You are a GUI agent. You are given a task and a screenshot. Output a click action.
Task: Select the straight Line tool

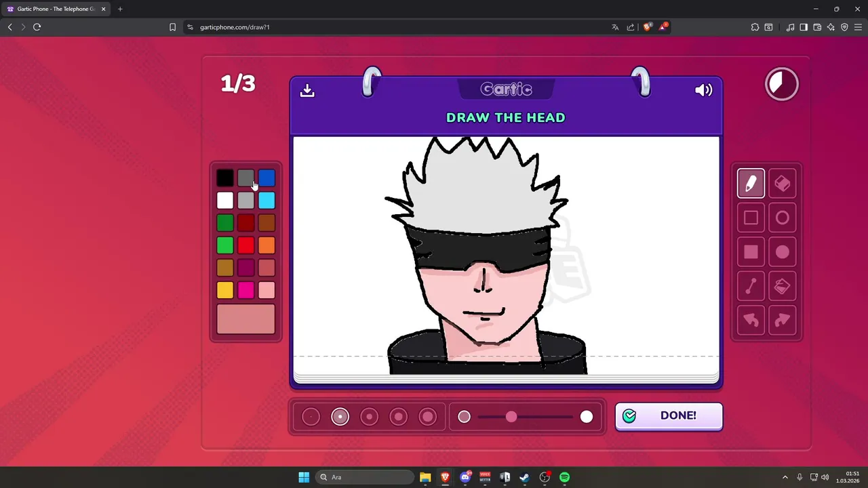pyautogui.click(x=751, y=287)
